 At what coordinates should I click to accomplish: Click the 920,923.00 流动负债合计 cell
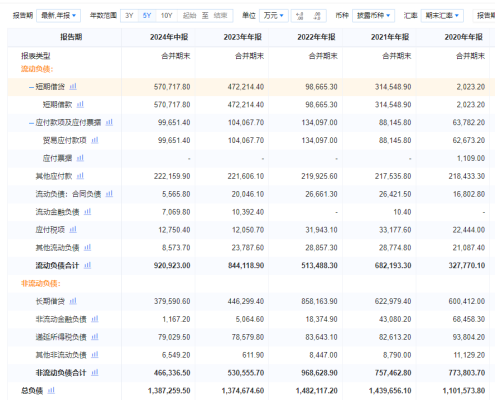(x=172, y=266)
